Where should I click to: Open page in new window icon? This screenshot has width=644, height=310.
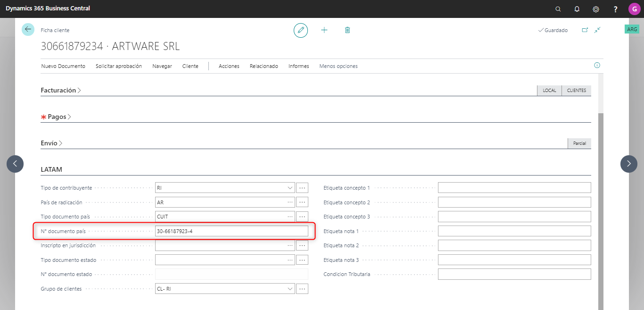585,30
